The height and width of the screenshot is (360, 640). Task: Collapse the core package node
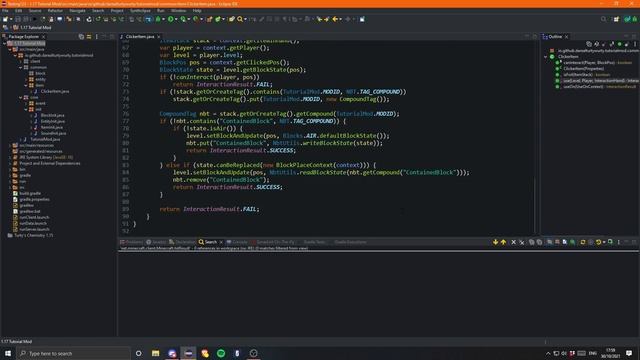pos(20,98)
